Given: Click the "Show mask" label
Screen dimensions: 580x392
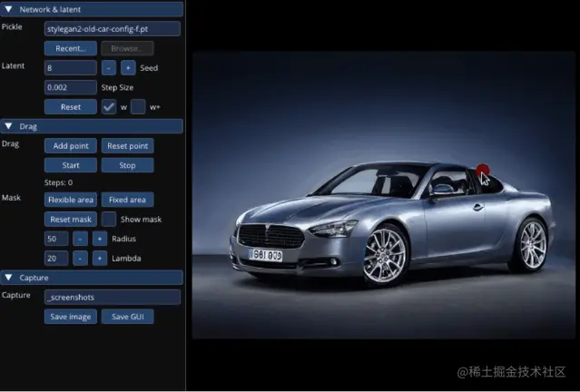Looking at the screenshot, I should pyautogui.click(x=141, y=220).
